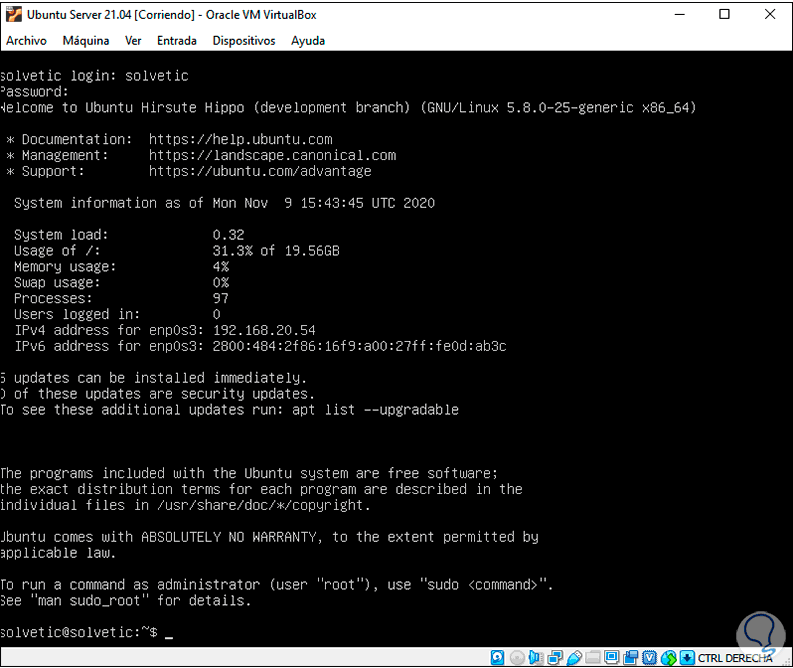Click the network adapters status icon

click(x=555, y=657)
